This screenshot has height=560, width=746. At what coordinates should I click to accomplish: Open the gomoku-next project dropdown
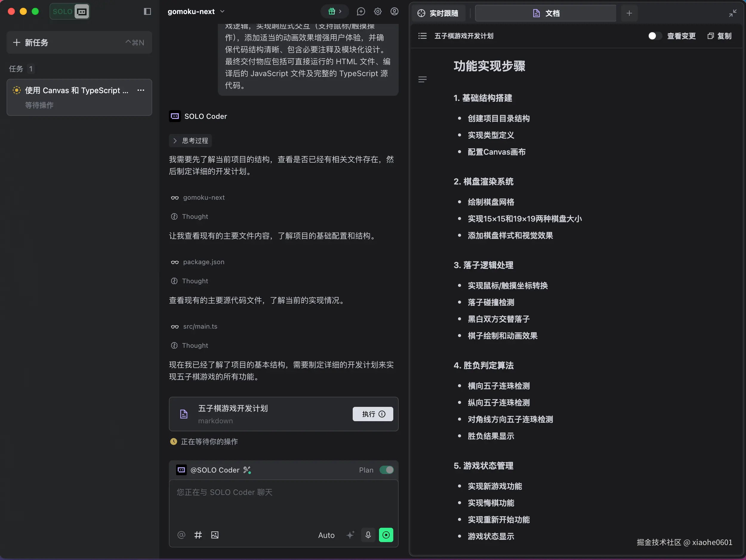tap(196, 11)
